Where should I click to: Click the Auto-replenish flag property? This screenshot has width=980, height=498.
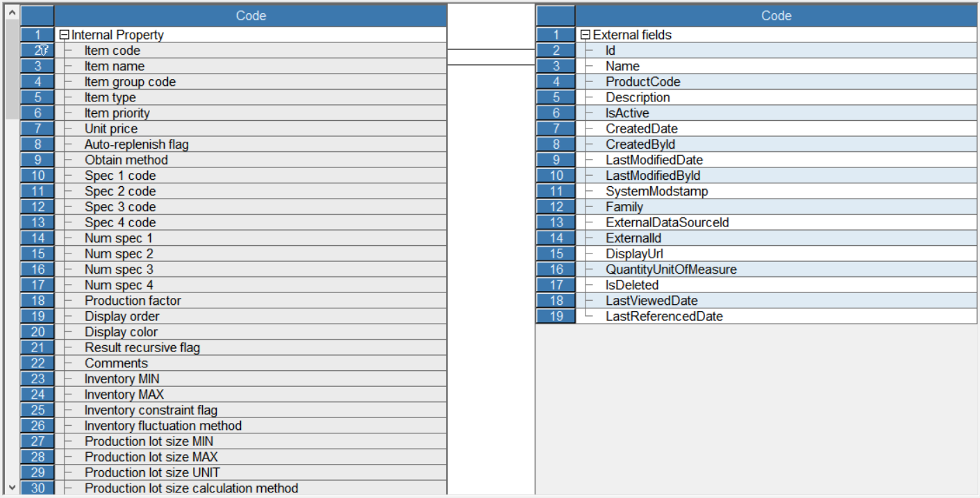click(x=136, y=144)
